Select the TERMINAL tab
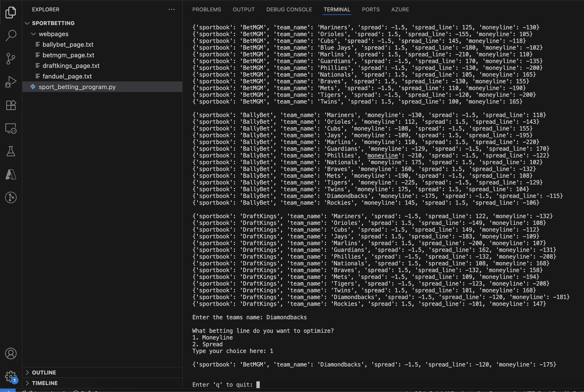This screenshot has width=584, height=392. 337,9
